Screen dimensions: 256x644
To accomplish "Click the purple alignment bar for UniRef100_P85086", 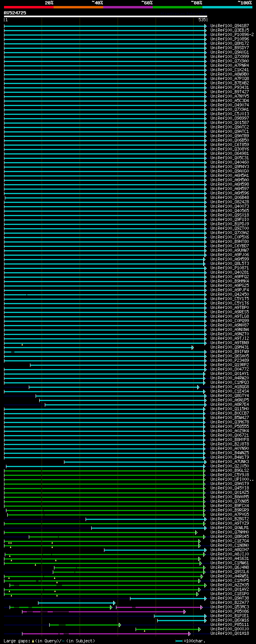I will click(104, 612).
